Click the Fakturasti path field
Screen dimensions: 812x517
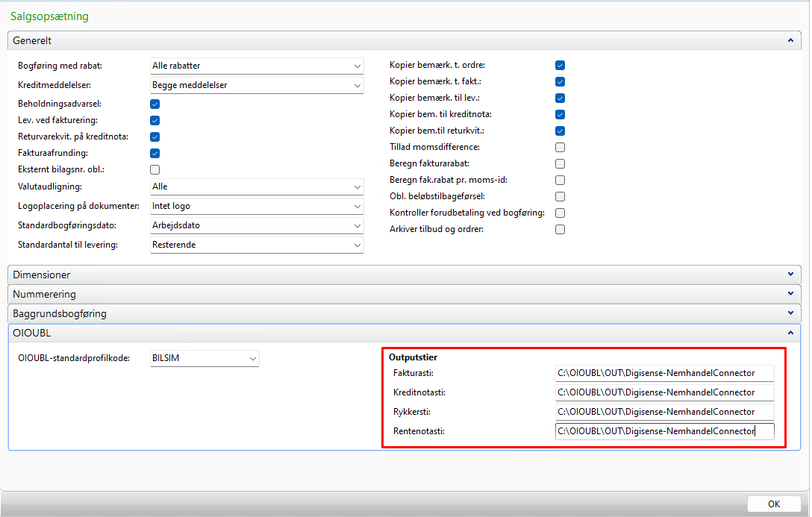tap(664, 373)
